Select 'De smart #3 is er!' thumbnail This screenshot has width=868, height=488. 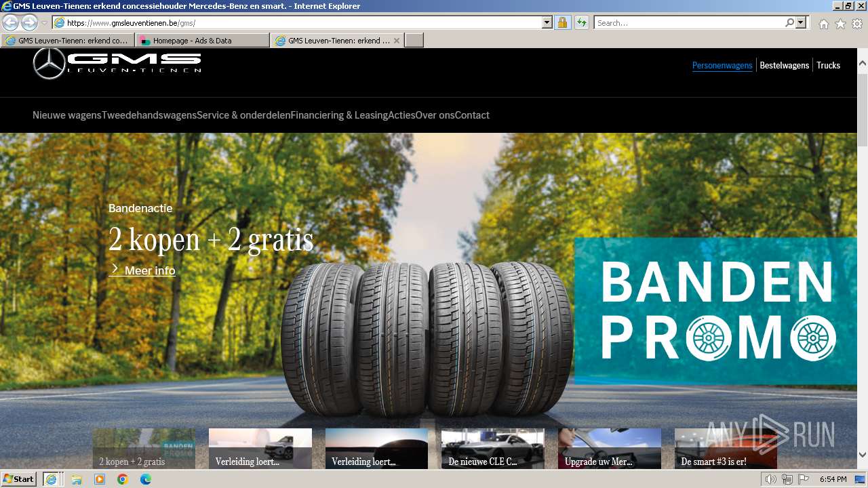click(x=726, y=449)
